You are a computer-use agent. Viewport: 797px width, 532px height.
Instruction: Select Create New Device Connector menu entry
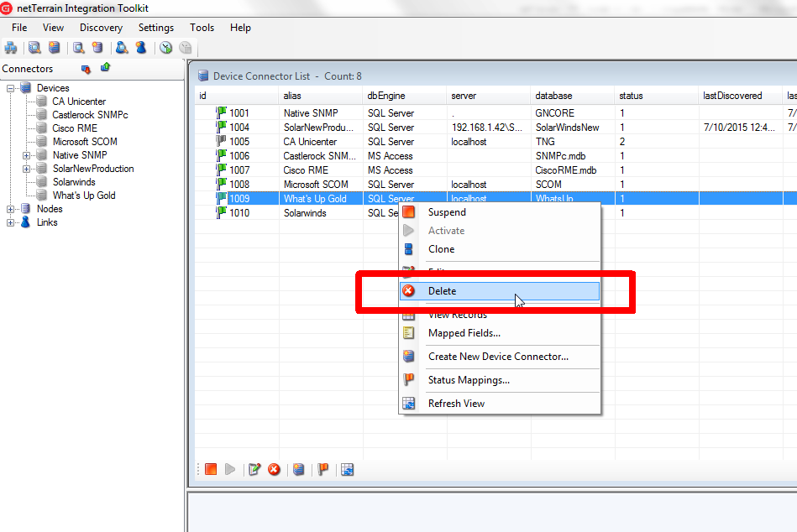(x=498, y=357)
